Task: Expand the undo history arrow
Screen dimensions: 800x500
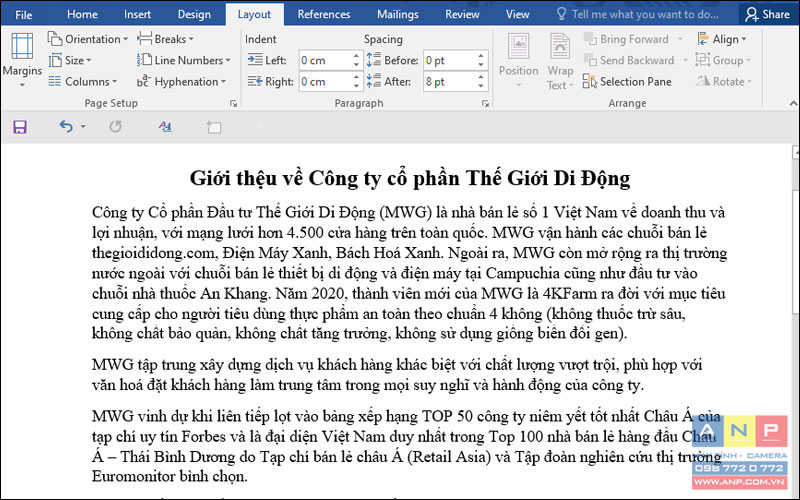Action: (x=83, y=126)
